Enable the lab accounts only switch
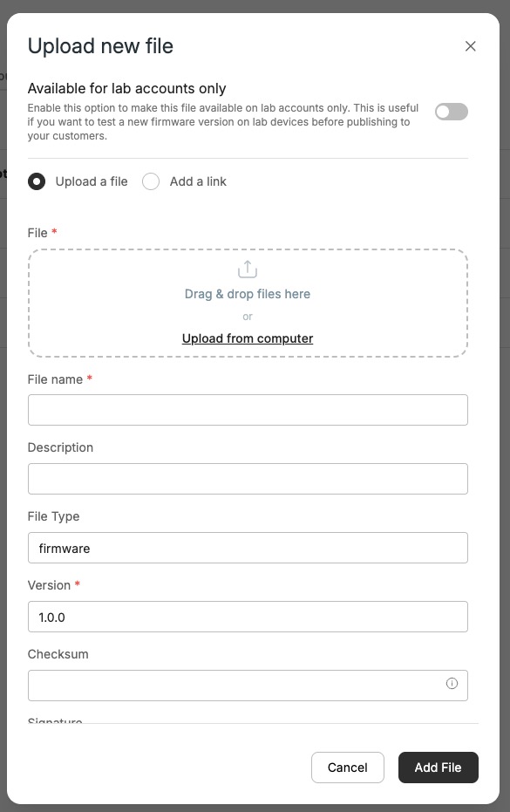 pos(452,112)
